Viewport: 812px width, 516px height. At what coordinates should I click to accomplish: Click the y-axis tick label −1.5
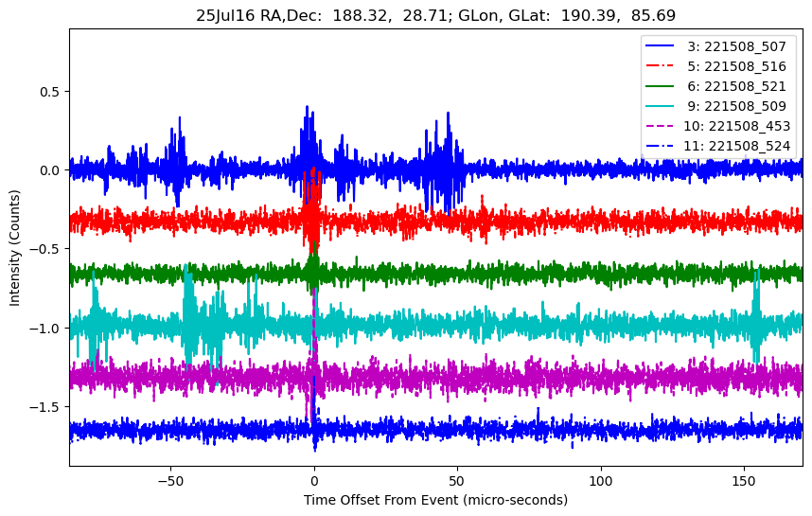(x=45, y=407)
